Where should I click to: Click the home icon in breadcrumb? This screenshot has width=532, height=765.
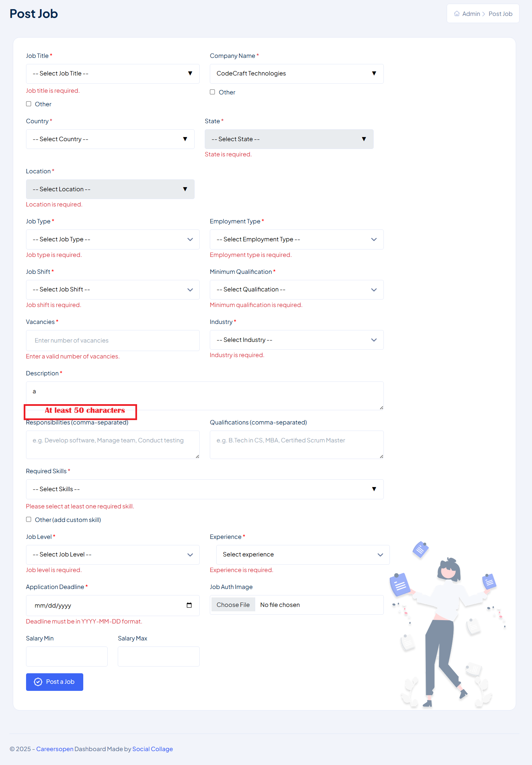457,14
